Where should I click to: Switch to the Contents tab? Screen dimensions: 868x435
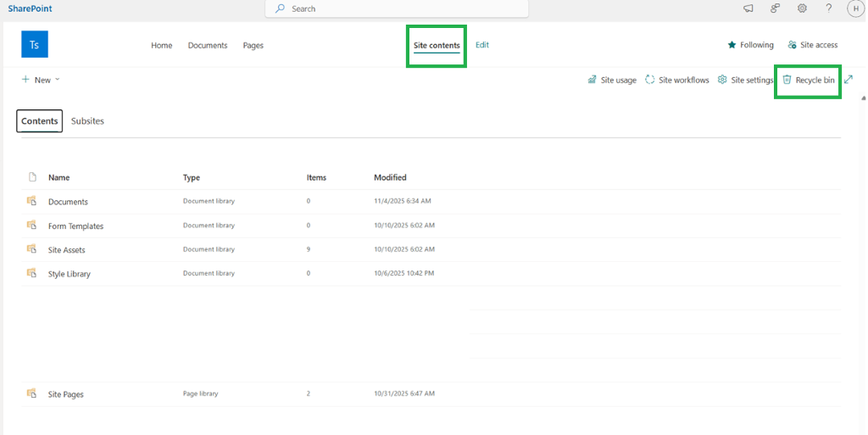click(x=39, y=121)
